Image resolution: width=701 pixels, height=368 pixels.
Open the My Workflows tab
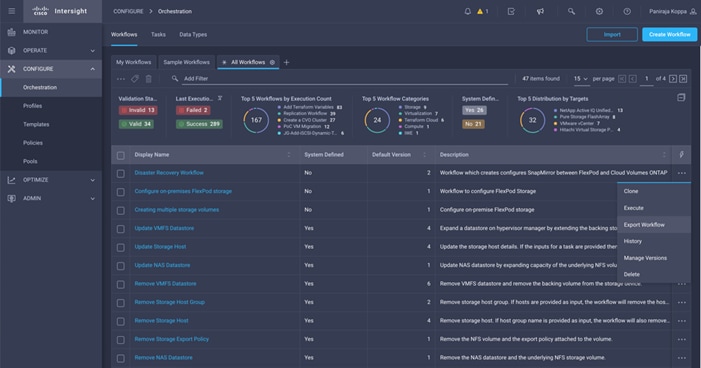click(x=134, y=62)
